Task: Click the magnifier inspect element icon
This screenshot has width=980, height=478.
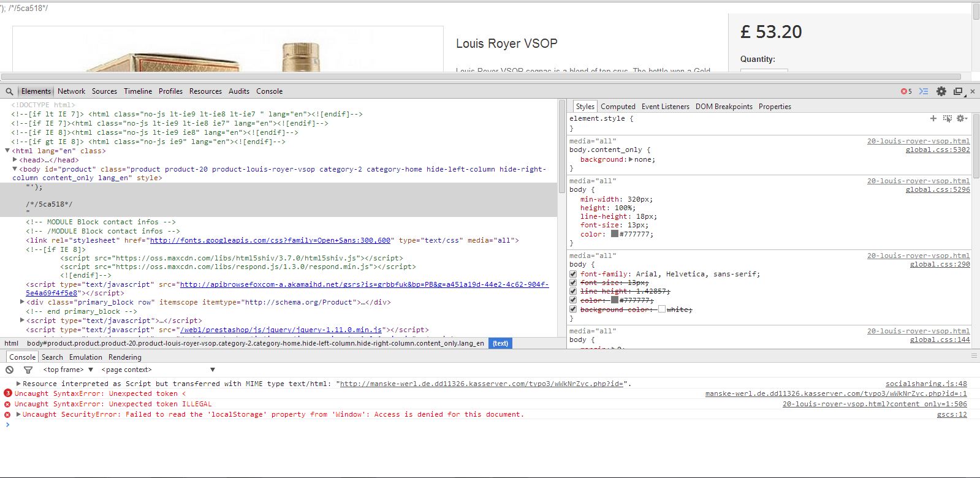Action: click(x=9, y=91)
